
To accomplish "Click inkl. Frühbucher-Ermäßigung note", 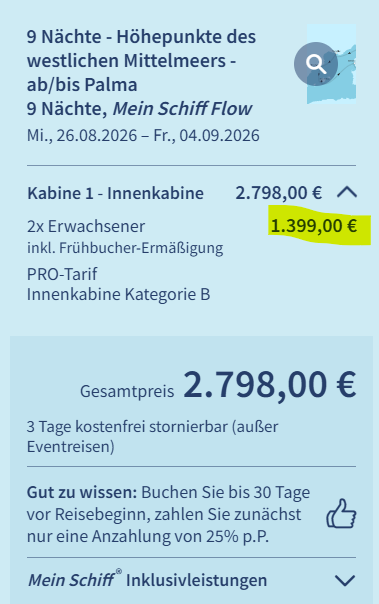I will (x=125, y=248).
